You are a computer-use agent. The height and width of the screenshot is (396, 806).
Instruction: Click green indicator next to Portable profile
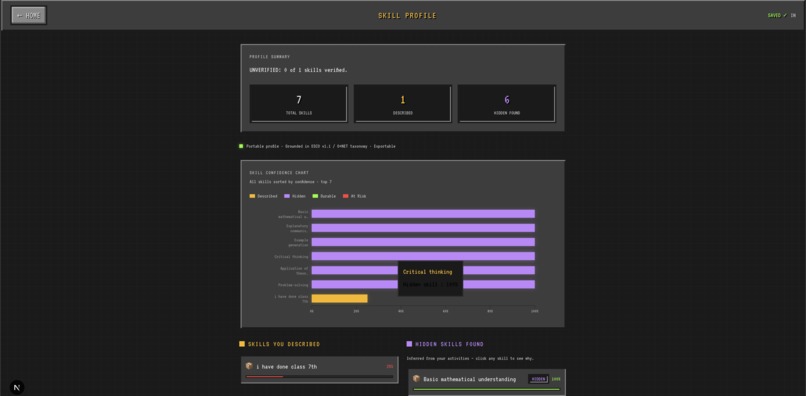[x=241, y=146]
